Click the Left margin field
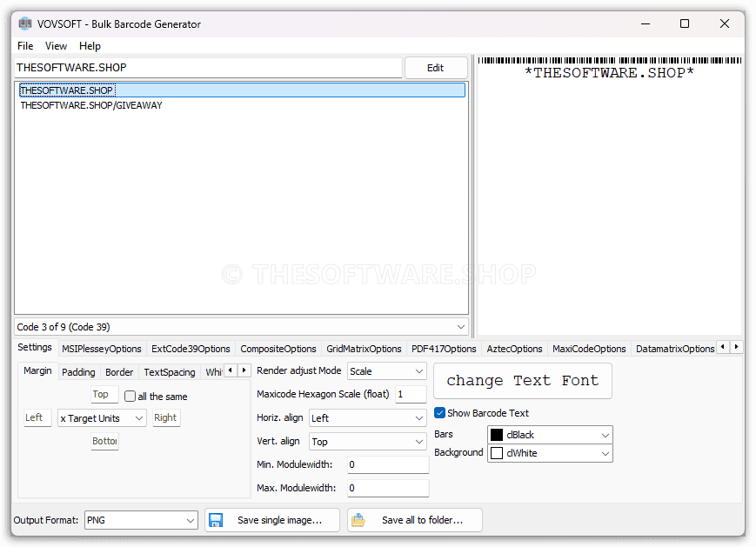Screen dimensions: 756x547 [37, 417]
